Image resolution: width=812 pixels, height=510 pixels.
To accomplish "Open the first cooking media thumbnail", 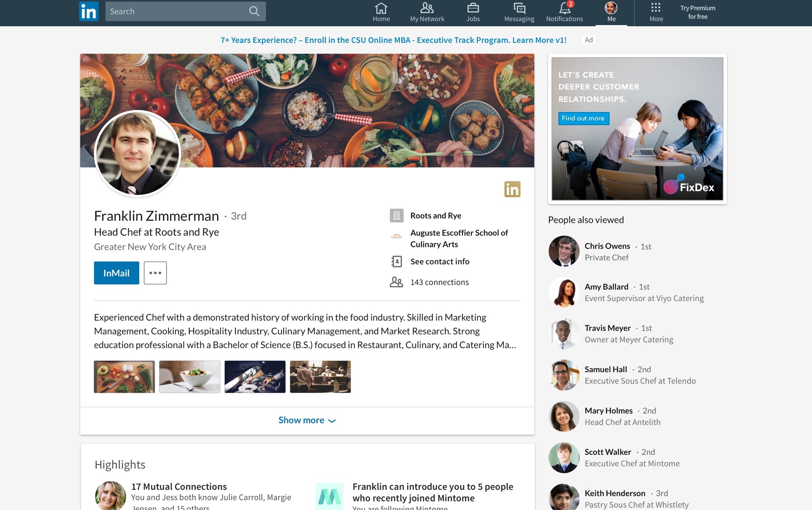I will coord(124,376).
